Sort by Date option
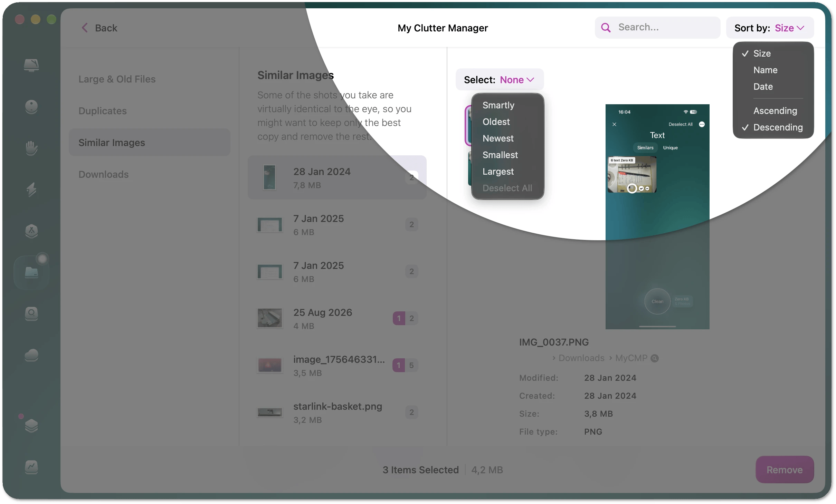This screenshot has height=504, width=836. [773, 87]
